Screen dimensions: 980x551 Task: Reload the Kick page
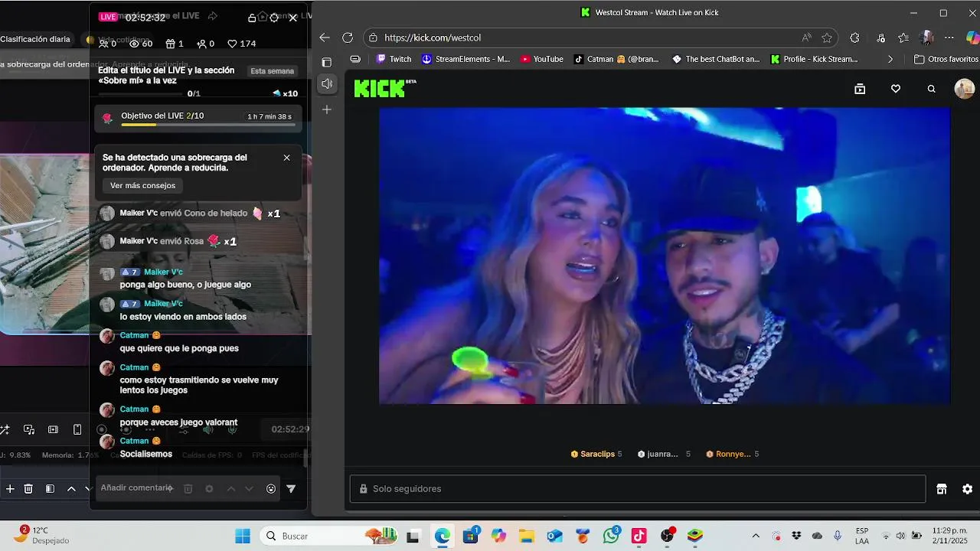[x=348, y=37]
